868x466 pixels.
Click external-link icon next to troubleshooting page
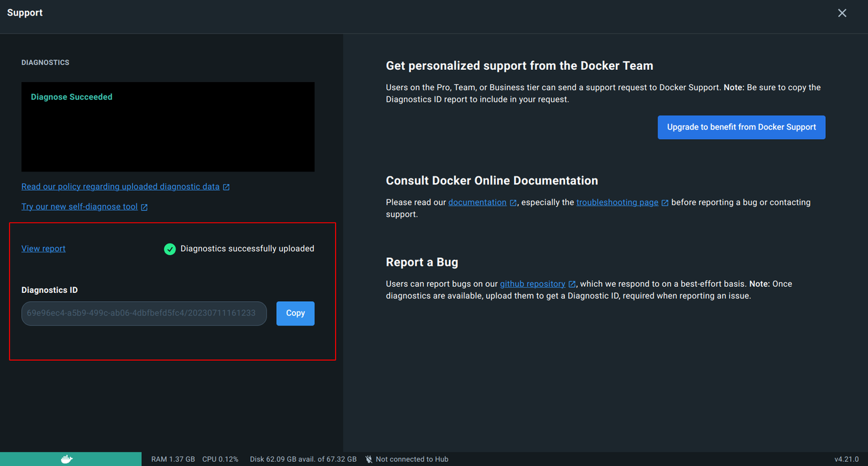tap(665, 203)
